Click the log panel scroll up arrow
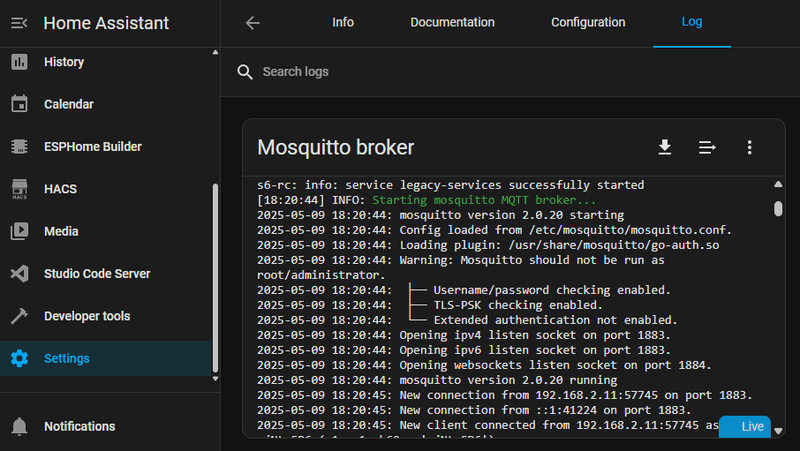The width and height of the screenshot is (800, 451). pyautogui.click(x=778, y=184)
